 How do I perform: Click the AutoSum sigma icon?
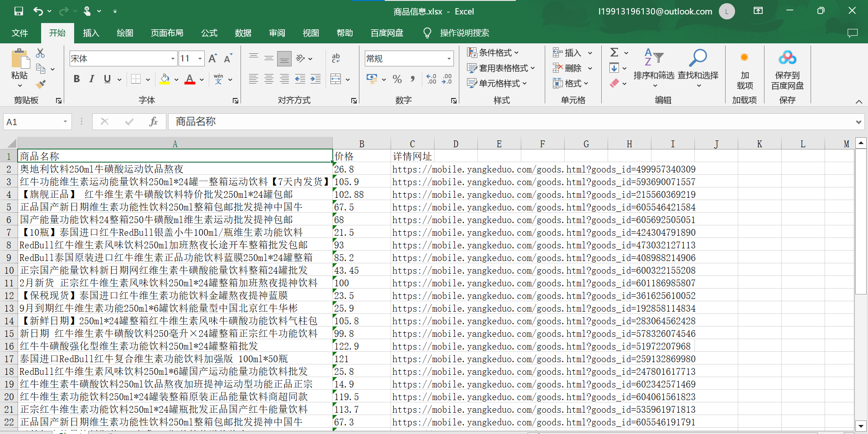tap(614, 52)
